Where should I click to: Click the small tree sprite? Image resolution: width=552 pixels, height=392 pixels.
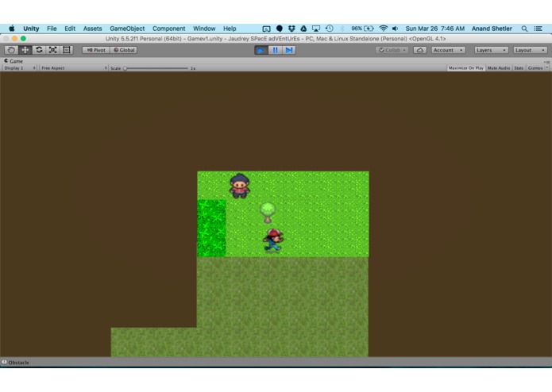click(x=268, y=213)
